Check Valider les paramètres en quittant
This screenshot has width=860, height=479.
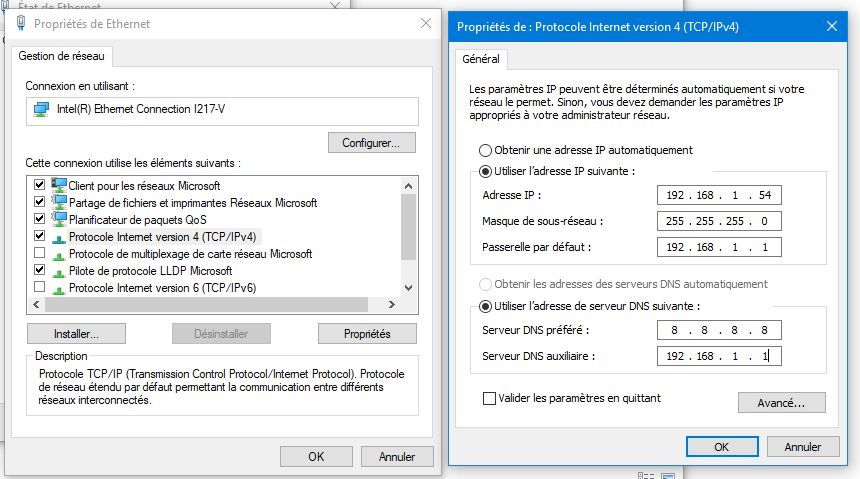[x=489, y=398]
